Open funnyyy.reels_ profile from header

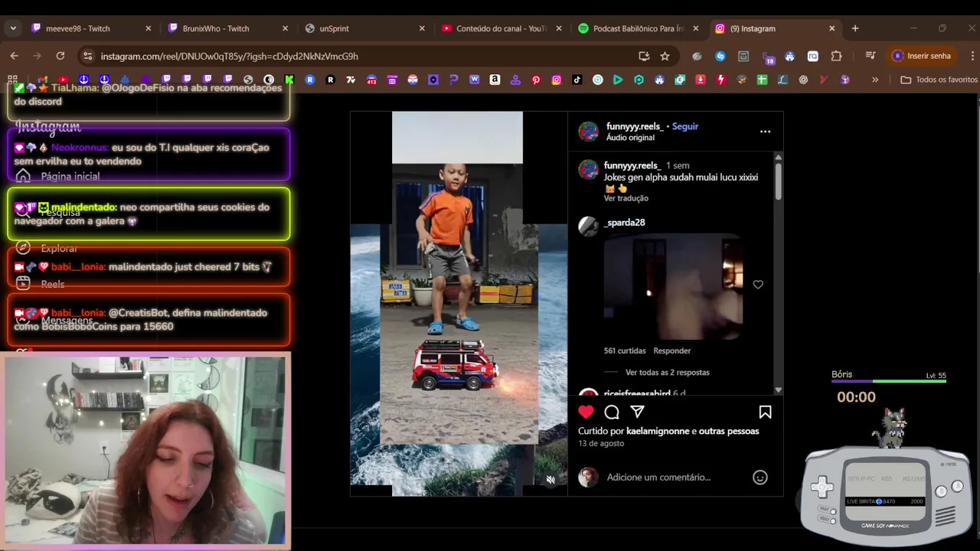635,126
